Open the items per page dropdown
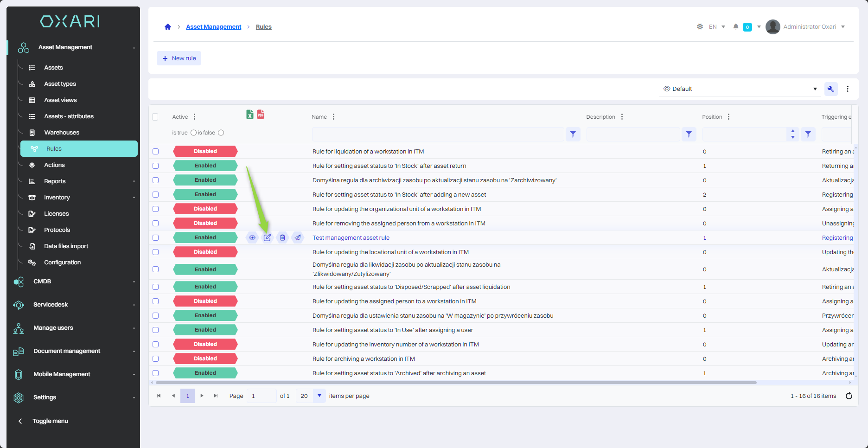868x448 pixels. pos(319,396)
